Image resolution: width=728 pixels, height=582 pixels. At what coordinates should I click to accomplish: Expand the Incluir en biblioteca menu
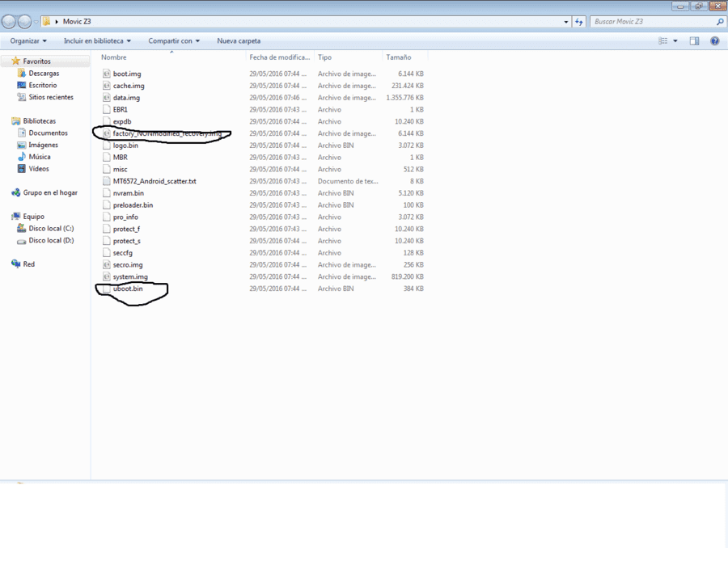[x=97, y=41]
